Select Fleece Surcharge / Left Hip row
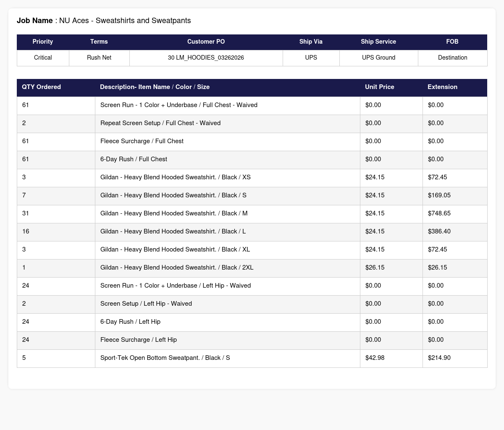504x430 pixels. coord(252,340)
